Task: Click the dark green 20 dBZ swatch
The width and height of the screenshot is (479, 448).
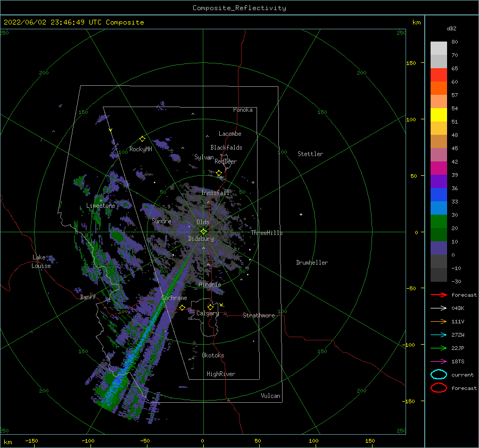Action: pyautogui.click(x=439, y=234)
